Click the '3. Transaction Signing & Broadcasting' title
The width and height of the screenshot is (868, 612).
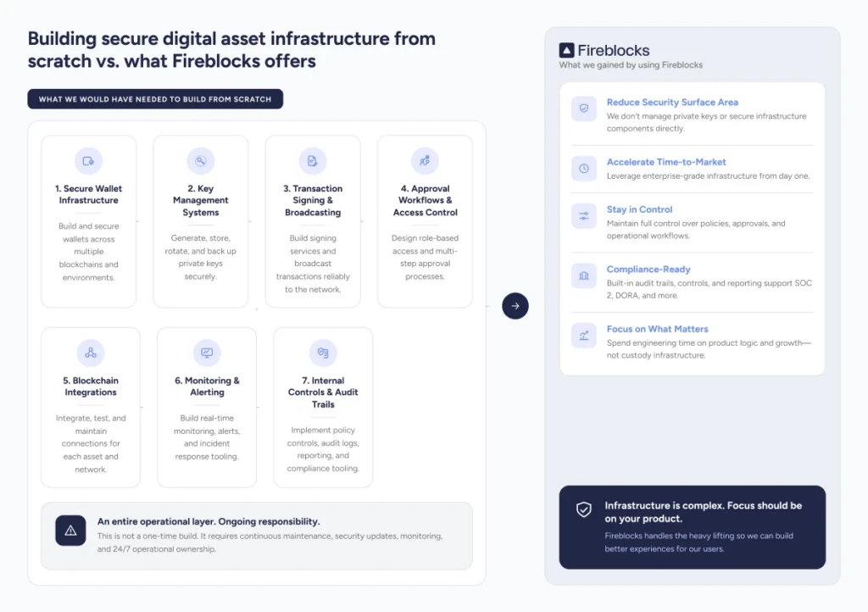point(313,200)
